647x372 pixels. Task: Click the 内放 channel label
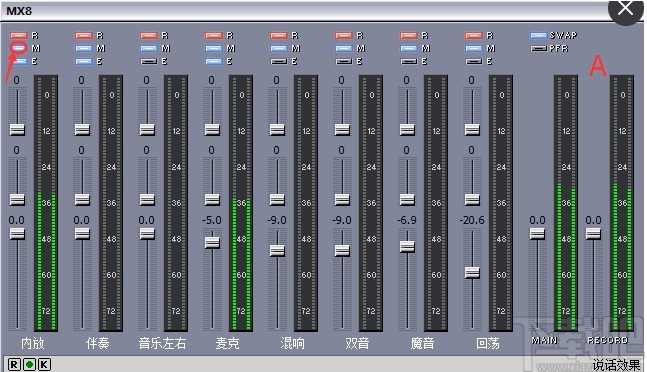point(33,343)
